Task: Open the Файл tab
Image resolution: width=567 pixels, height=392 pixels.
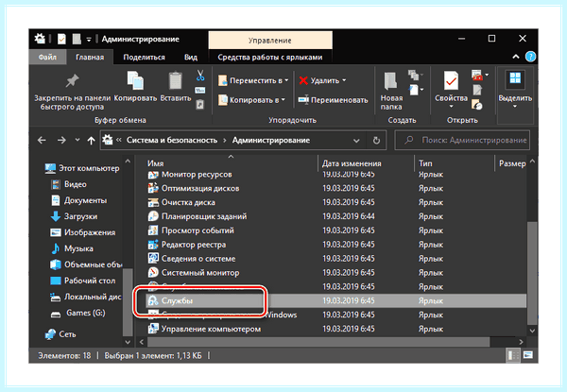Action: click(x=47, y=57)
